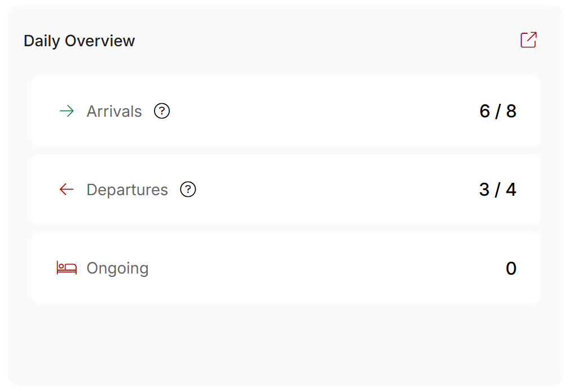
Task: Click the red bed Ongoing icon
Action: 67,267
